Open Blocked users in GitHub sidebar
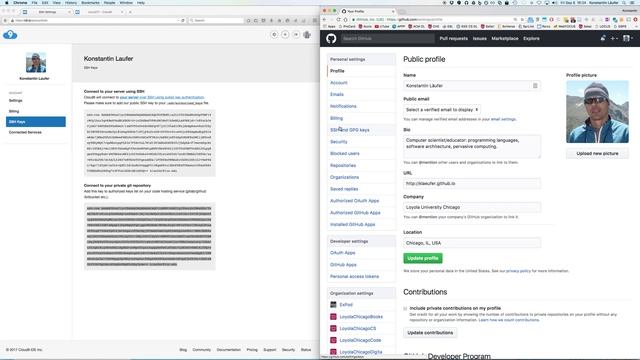Viewport: 640px width, 360px height. click(x=345, y=153)
